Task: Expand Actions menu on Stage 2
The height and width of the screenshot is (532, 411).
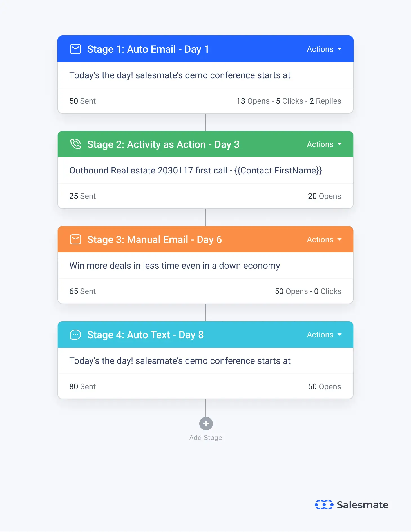Action: (324, 144)
